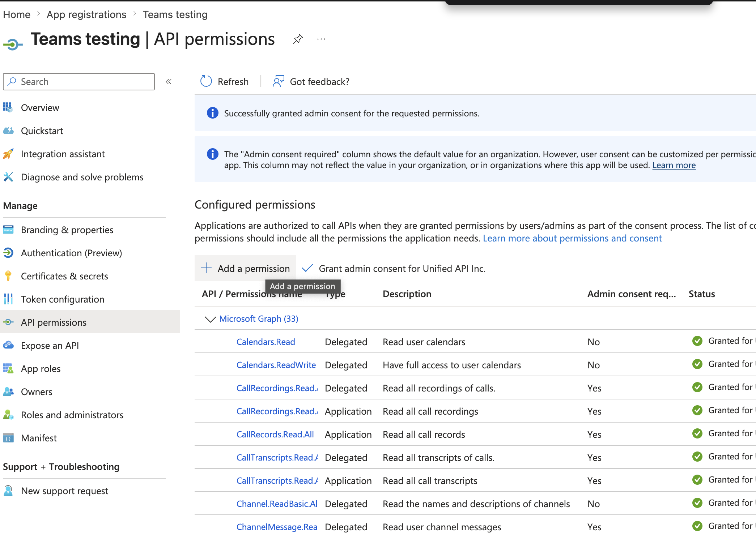Click the App roles icon
756x535 pixels.
coord(8,368)
